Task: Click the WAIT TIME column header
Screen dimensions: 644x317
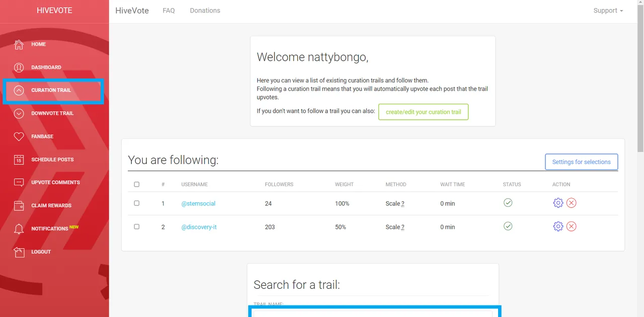Action: tap(452, 185)
